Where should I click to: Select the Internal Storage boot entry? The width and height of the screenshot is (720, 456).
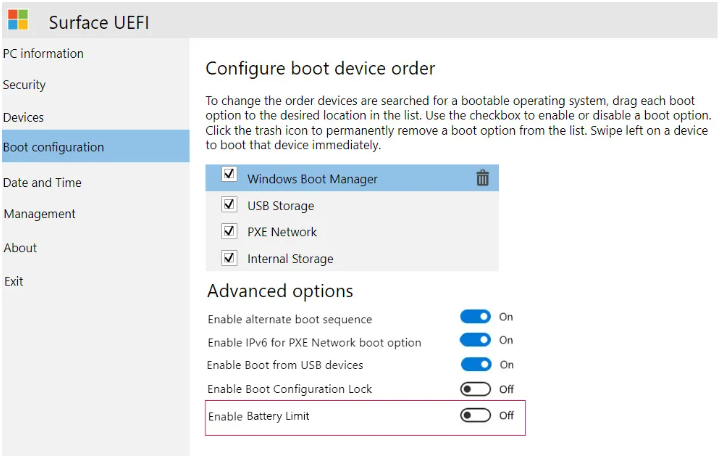[352, 258]
